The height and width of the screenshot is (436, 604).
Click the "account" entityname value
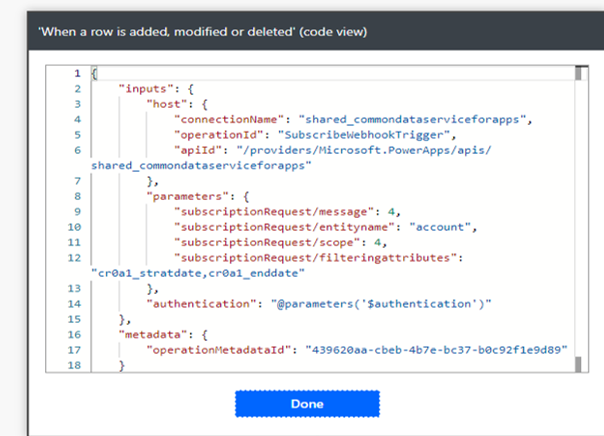tap(440, 227)
